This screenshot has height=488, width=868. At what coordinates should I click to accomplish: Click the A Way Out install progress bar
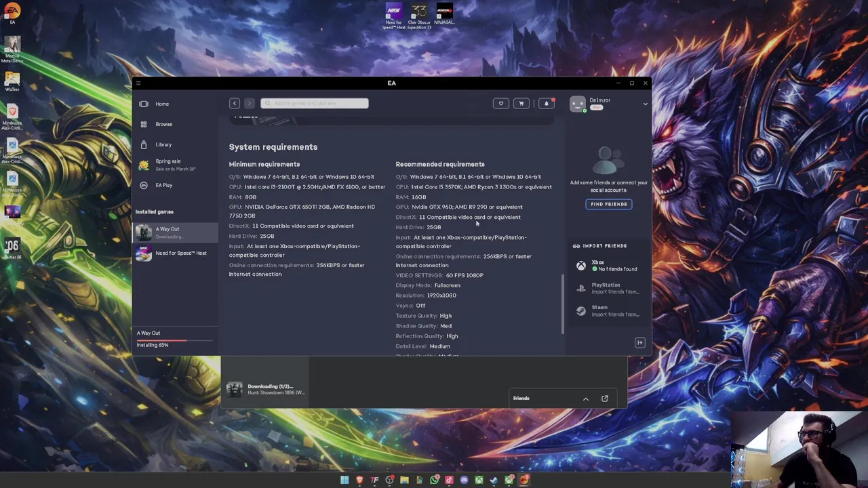point(175,340)
